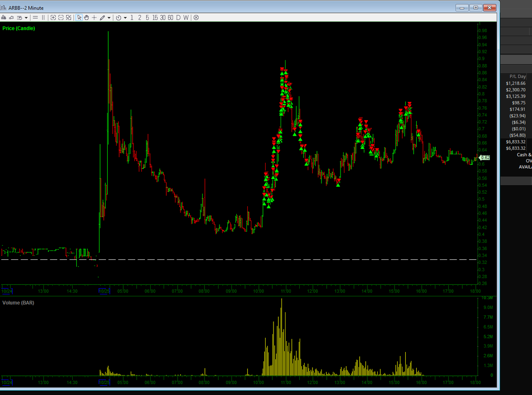Click the ($23.94) loss value
Screen dimensions: 532x395
pos(518,116)
